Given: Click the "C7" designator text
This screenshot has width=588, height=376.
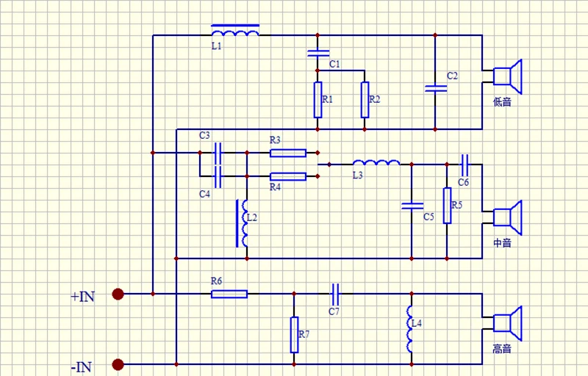Looking at the screenshot, I should (334, 311).
